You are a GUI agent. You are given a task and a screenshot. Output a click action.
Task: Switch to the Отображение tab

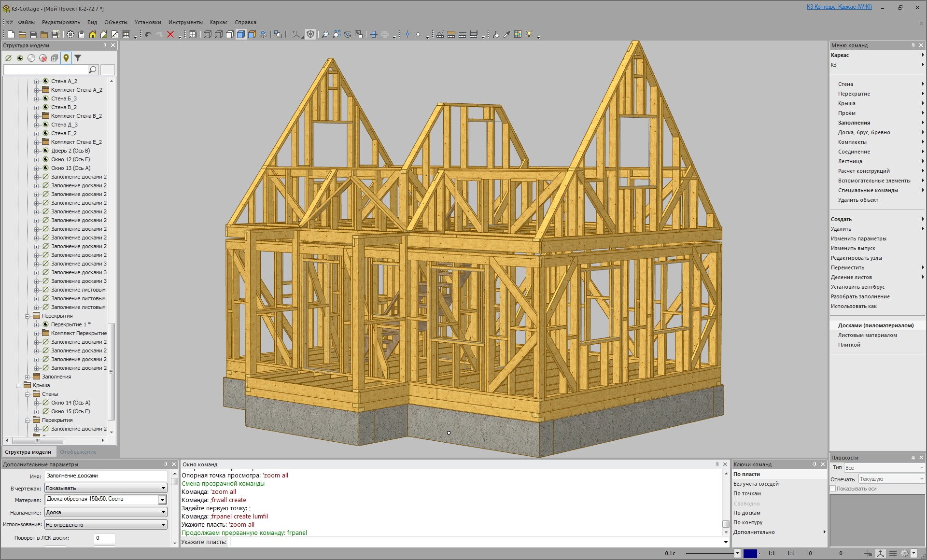click(78, 452)
